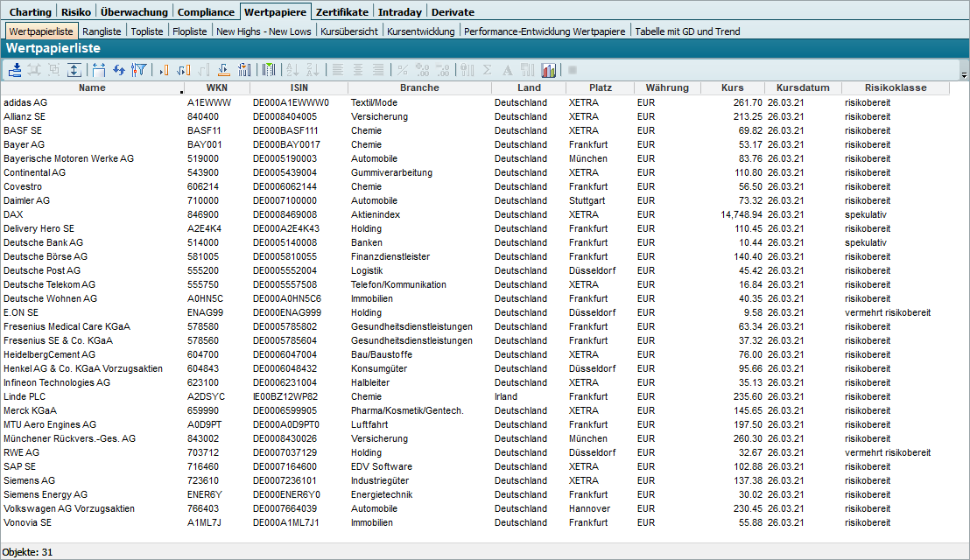970x560 pixels.
Task: Click the insert column icon with orange bar
Action: 164,70
